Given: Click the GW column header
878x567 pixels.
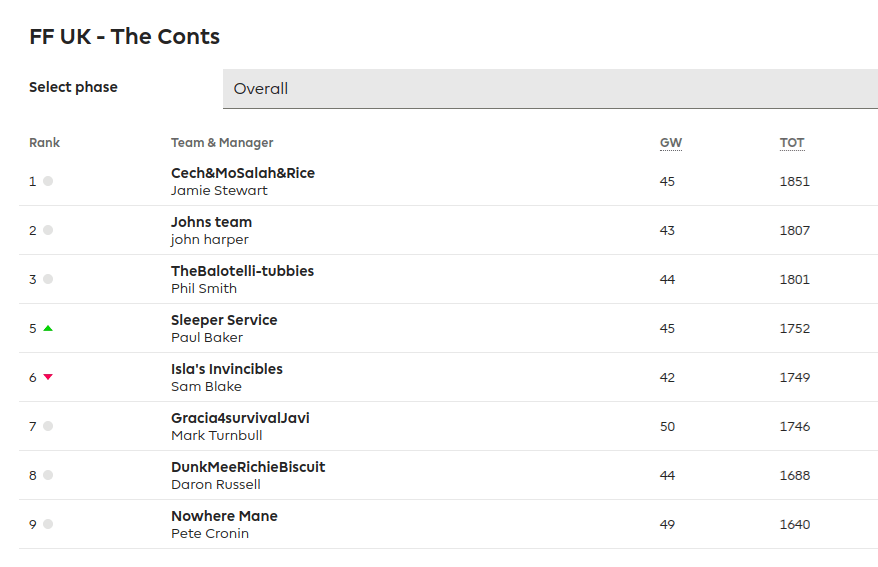Looking at the screenshot, I should point(671,143).
